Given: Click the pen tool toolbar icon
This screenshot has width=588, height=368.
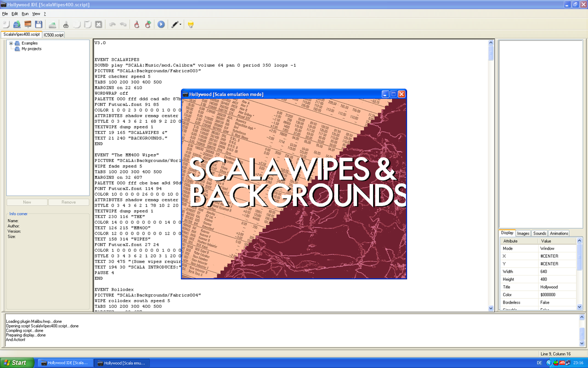Looking at the screenshot, I should pos(175,24).
